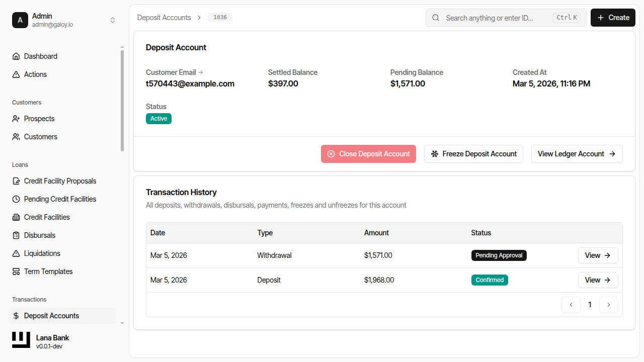Viewport: 644px width, 362px height.
Task: Open the Customers list icon
Action: [x=16, y=136]
